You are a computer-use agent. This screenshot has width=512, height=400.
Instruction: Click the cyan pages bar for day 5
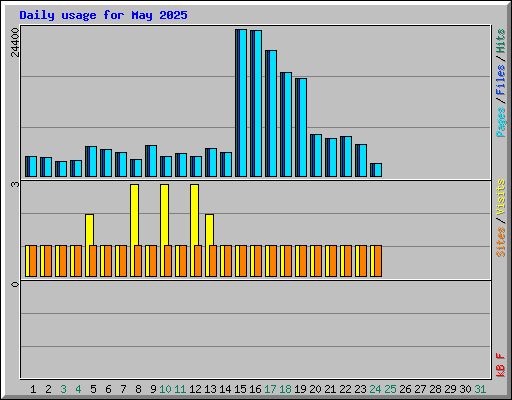pyautogui.click(x=93, y=161)
